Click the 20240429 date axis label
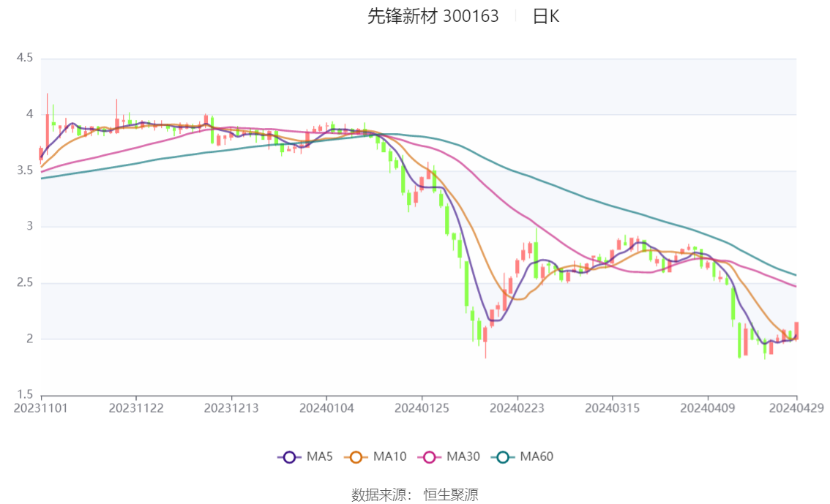The width and height of the screenshot is (830, 504). coord(796,407)
